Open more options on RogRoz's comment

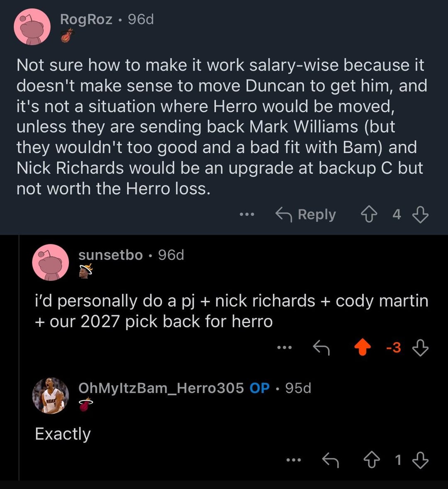(x=247, y=214)
